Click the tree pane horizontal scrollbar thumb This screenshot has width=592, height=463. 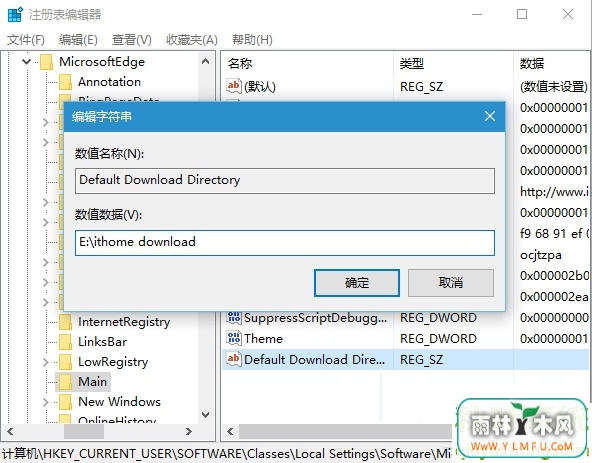click(84, 431)
